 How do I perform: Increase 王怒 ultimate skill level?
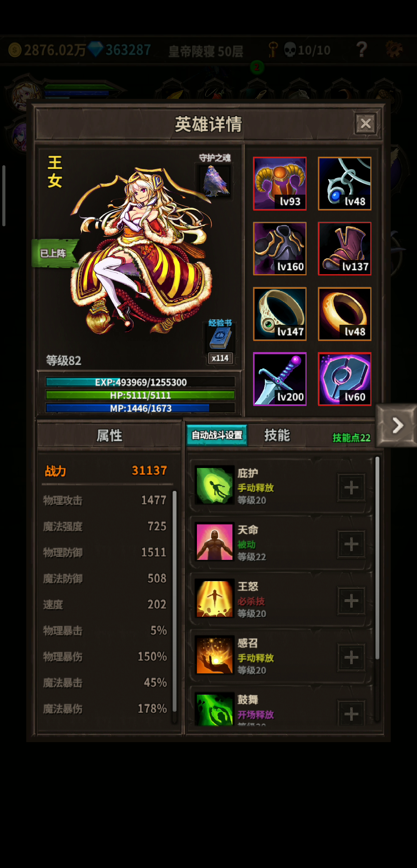pyautogui.click(x=351, y=601)
